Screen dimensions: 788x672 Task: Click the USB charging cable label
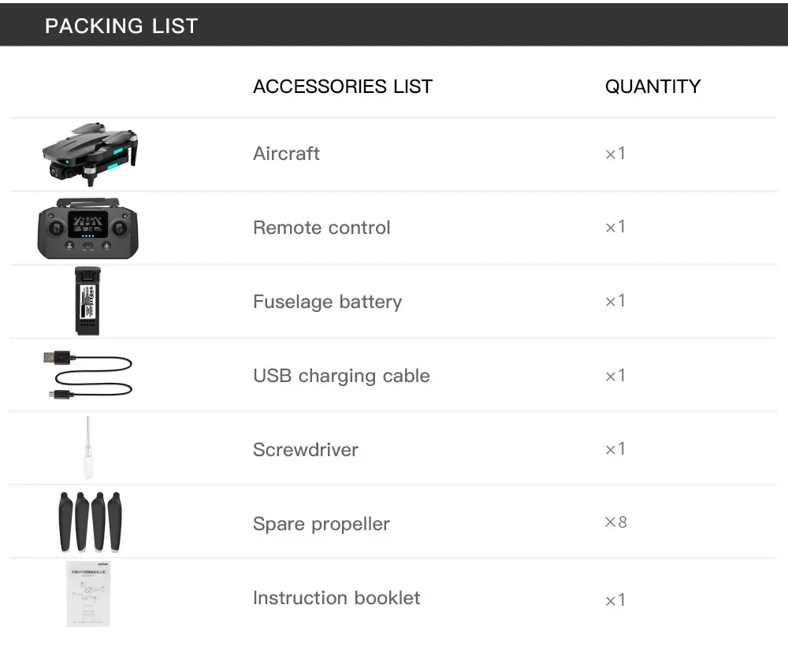point(341,376)
